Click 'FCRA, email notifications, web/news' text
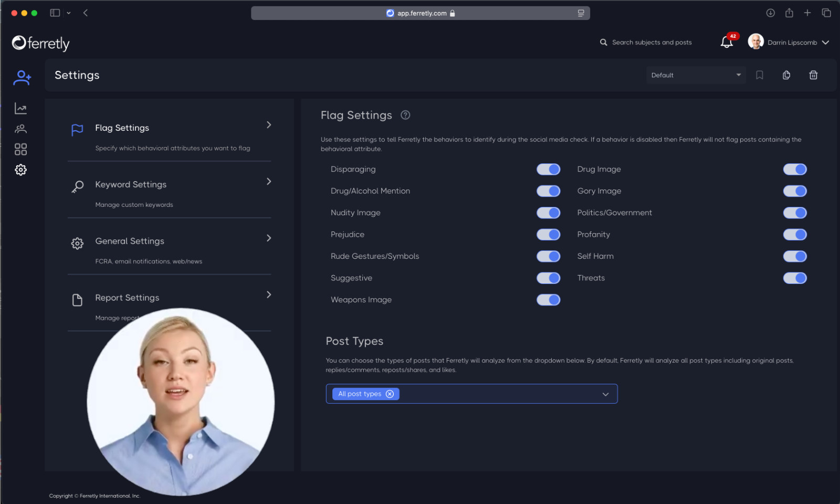This screenshot has height=504, width=840. tap(149, 261)
